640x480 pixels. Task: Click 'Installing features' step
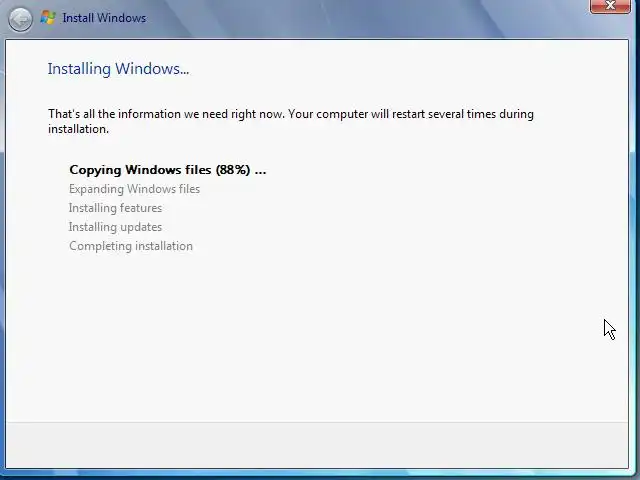point(115,208)
